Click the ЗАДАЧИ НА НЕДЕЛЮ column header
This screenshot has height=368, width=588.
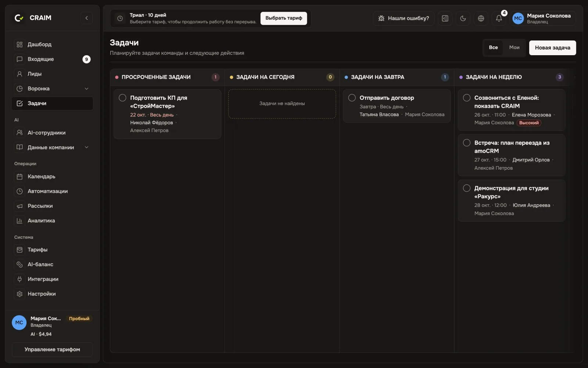512,77
